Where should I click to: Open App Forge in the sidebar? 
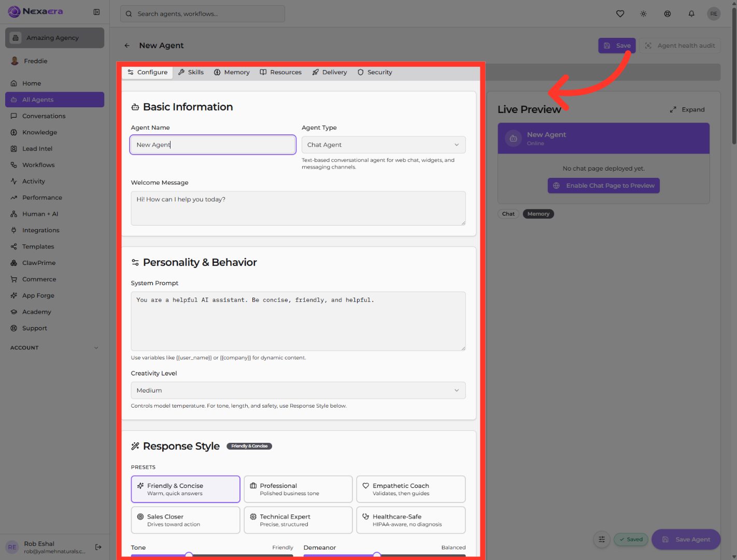click(54, 296)
